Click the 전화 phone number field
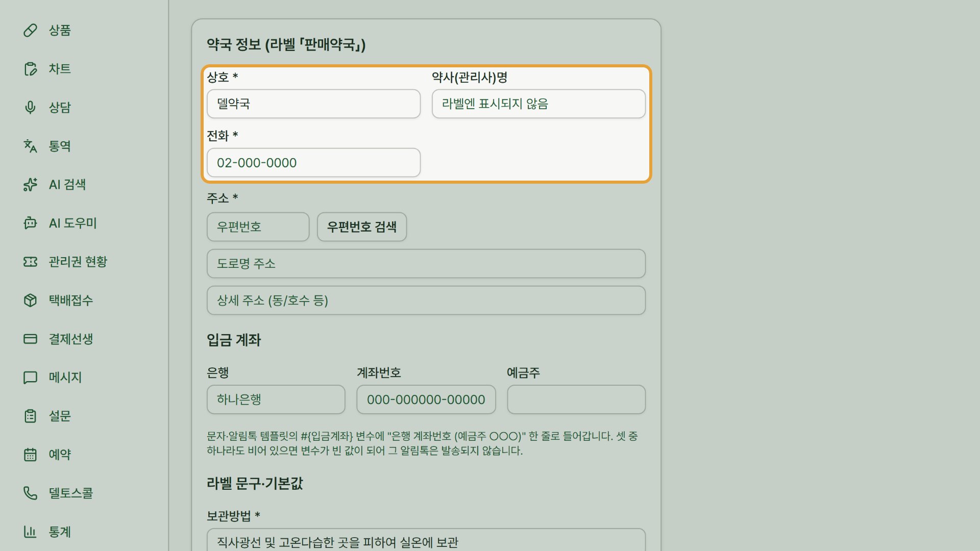This screenshot has width=980, height=551. pyautogui.click(x=313, y=163)
